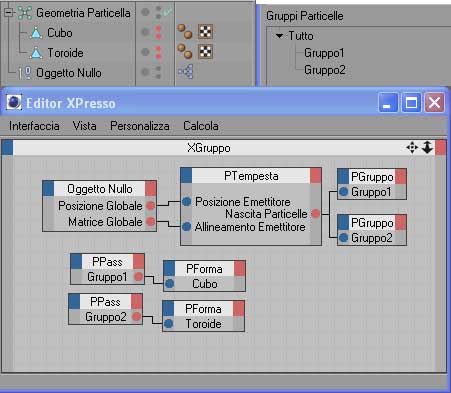Click the Geometria Particella tree item
This screenshot has height=393, width=451.
coord(83,13)
